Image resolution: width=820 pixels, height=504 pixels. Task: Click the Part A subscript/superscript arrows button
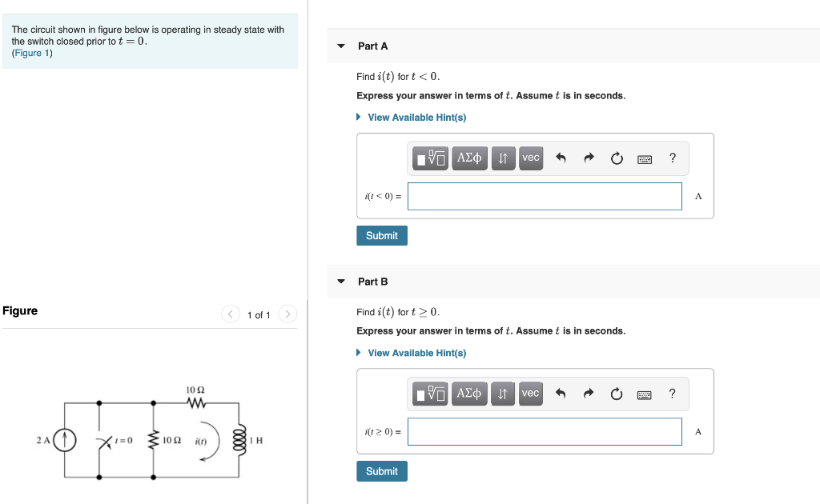click(503, 158)
